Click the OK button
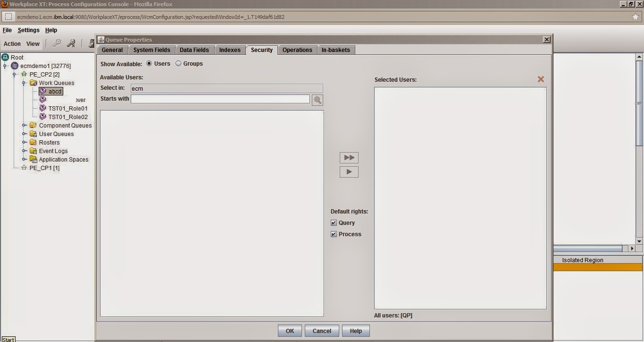Viewport: 644px width, 342px height. pos(289,331)
